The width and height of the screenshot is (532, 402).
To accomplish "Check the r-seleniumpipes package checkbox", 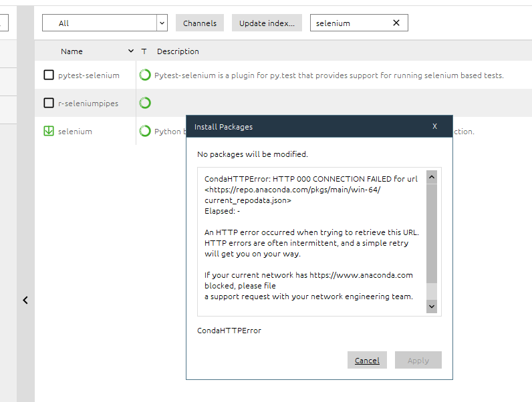I will 49,103.
